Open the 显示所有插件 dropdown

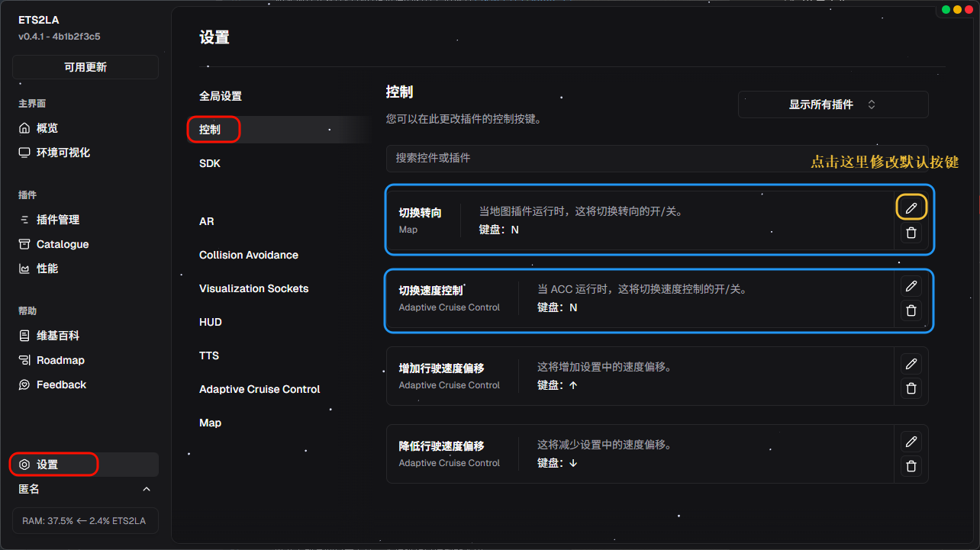coord(833,105)
